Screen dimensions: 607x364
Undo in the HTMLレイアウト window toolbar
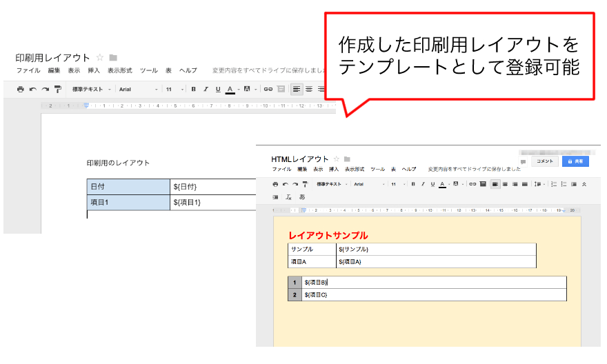pyautogui.click(x=286, y=184)
